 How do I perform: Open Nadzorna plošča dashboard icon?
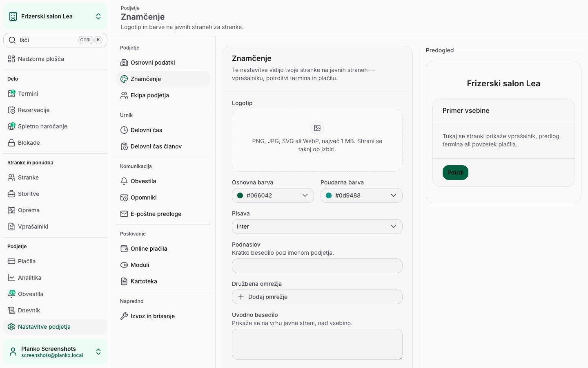11,59
